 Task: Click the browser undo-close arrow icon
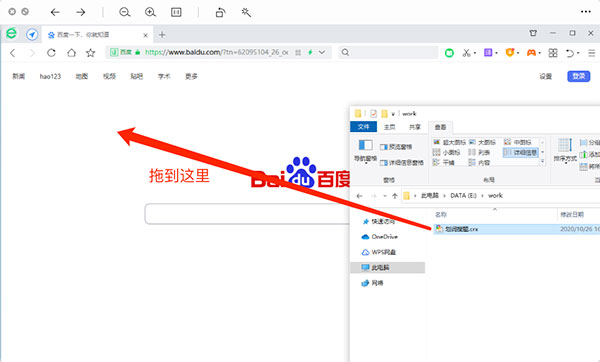coord(570,53)
